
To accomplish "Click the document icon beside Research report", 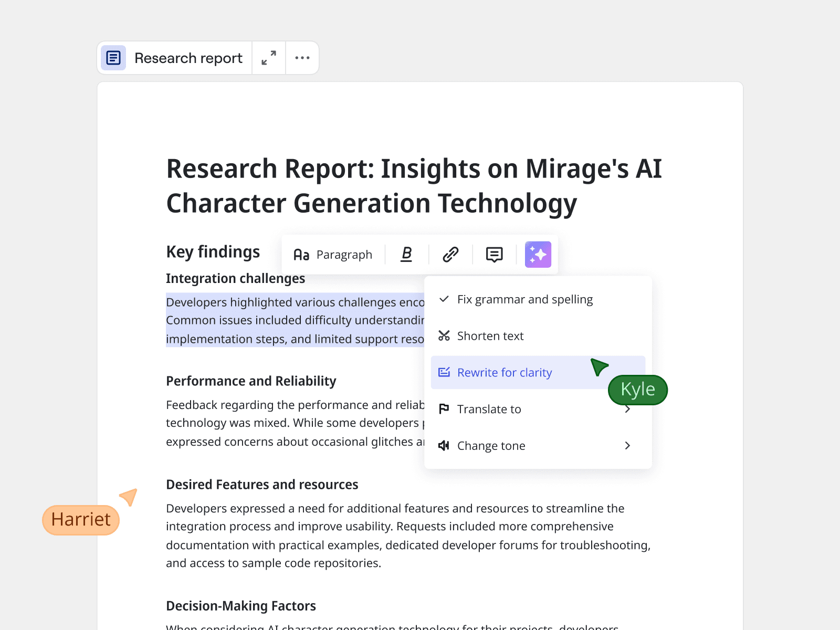I will (113, 58).
